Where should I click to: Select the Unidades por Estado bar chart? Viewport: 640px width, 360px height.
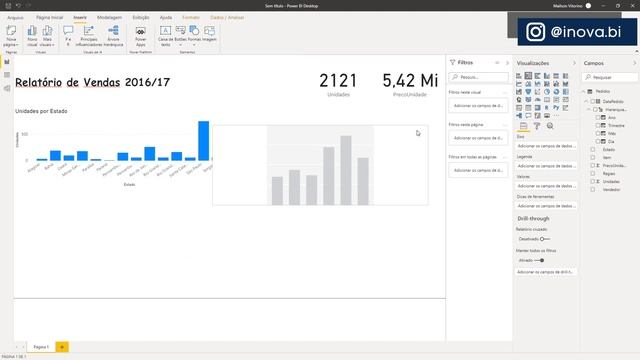(x=113, y=147)
